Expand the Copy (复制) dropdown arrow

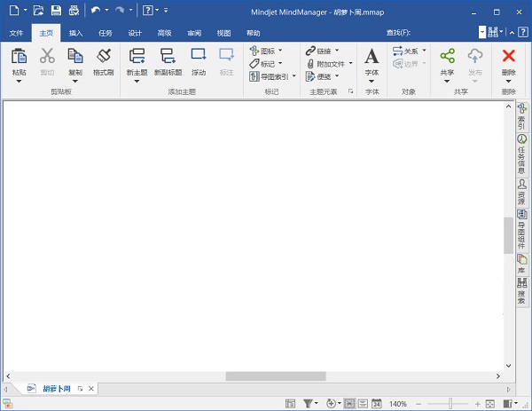(75, 81)
